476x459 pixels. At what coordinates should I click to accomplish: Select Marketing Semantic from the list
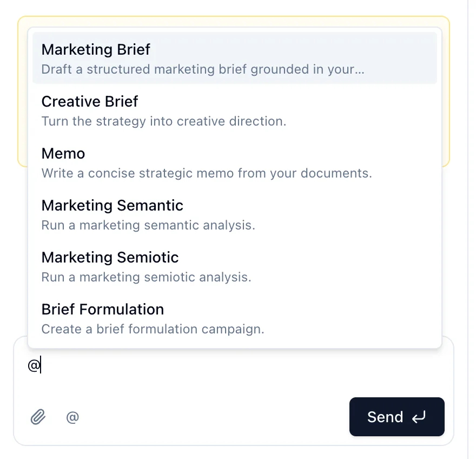click(x=235, y=214)
